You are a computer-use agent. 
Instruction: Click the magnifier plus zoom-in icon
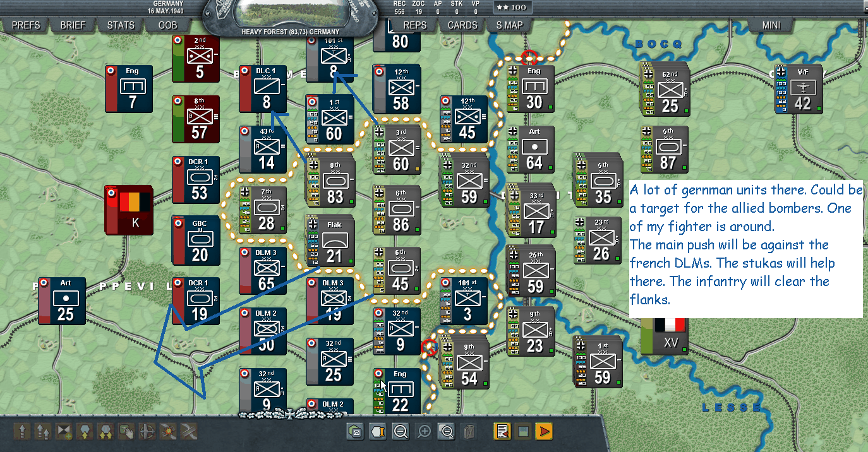click(x=424, y=432)
